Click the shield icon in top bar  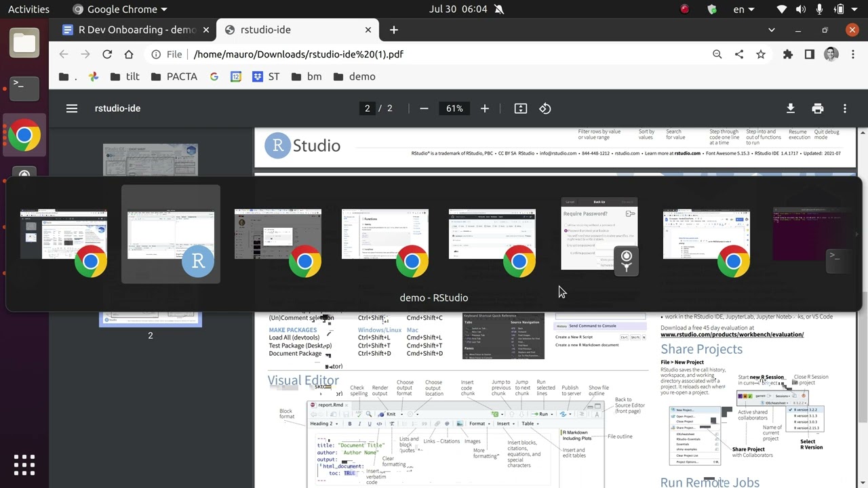tap(712, 9)
